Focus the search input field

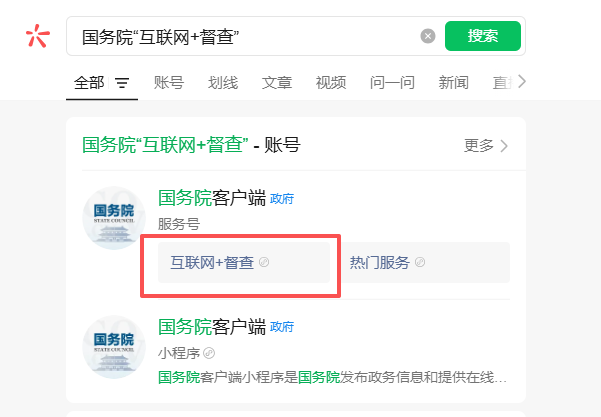[x=245, y=36]
